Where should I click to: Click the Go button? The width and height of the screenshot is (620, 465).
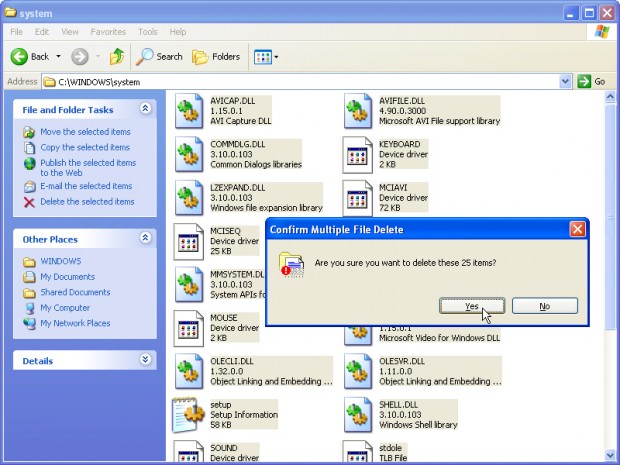click(x=592, y=82)
